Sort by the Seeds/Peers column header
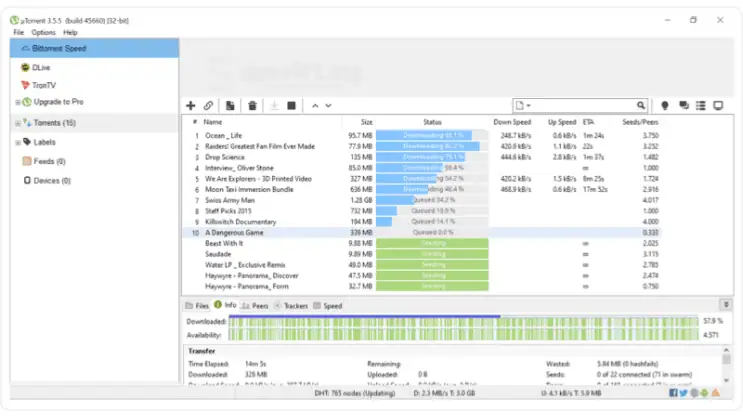Image resolution: width=743 pixels, height=418 pixels. point(640,122)
